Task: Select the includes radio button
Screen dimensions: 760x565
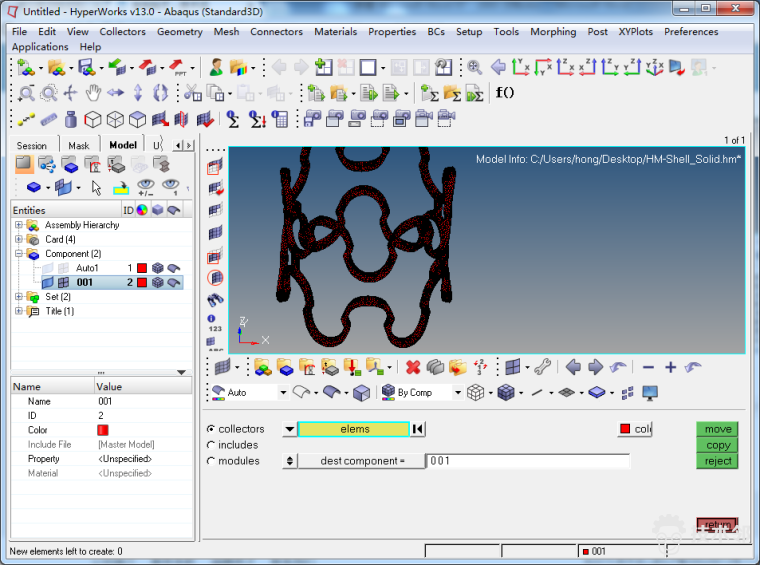Action: 211,445
